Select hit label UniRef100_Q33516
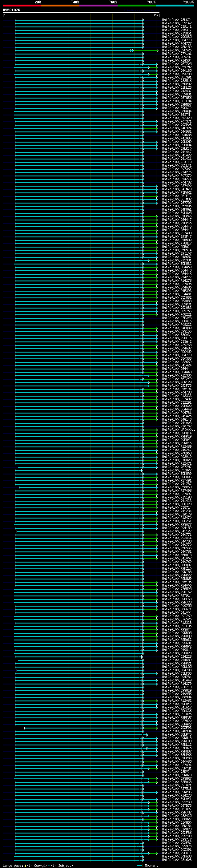The height and width of the screenshot is (868, 197). click(176, 81)
